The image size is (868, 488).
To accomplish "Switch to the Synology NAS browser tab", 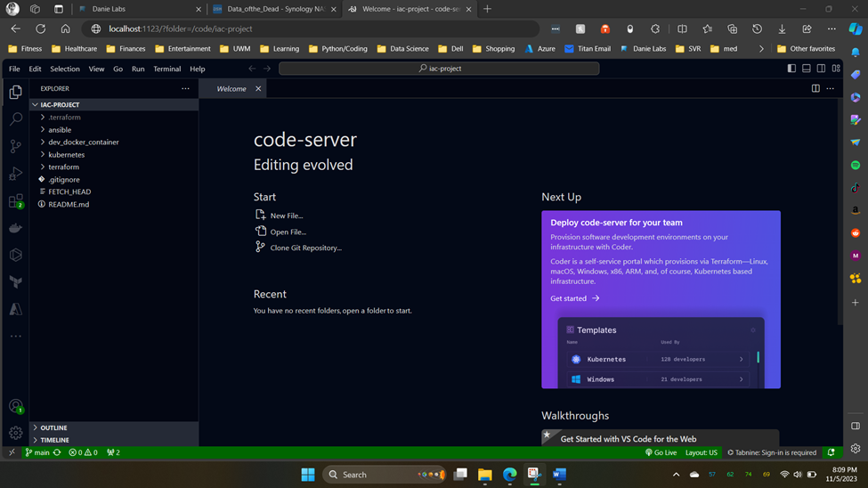I will [274, 9].
